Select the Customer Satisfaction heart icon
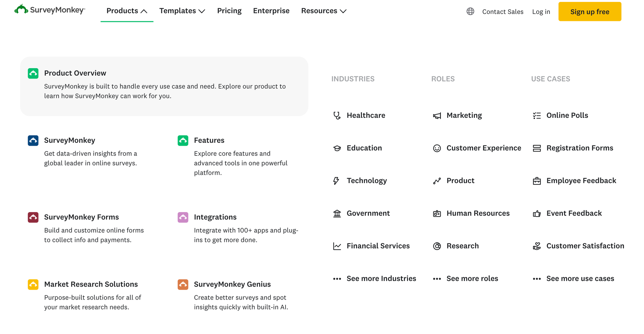Image resolution: width=644 pixels, height=334 pixels. tap(537, 246)
